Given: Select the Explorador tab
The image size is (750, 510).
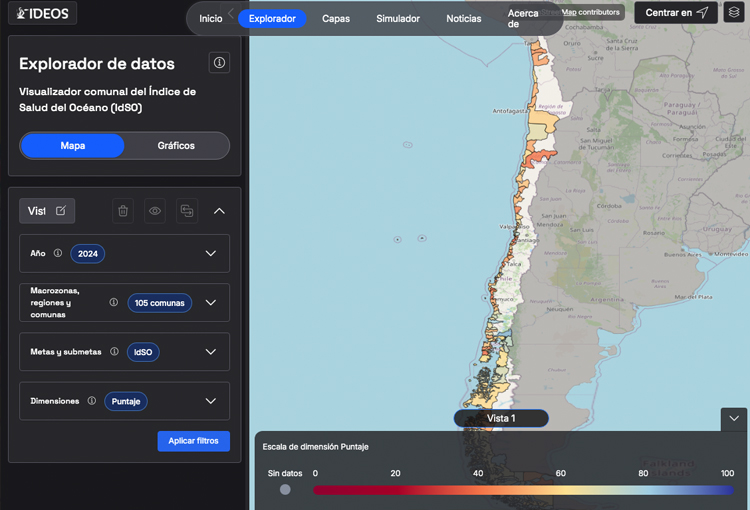Looking at the screenshot, I should [272, 19].
